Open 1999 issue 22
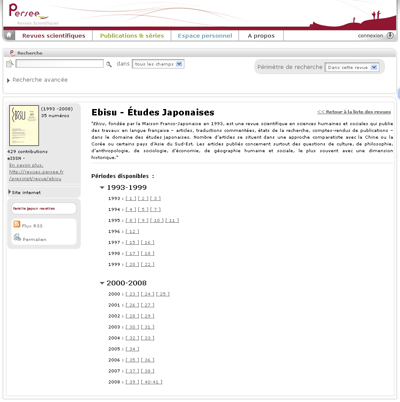The height and width of the screenshot is (402, 400). coord(148,265)
